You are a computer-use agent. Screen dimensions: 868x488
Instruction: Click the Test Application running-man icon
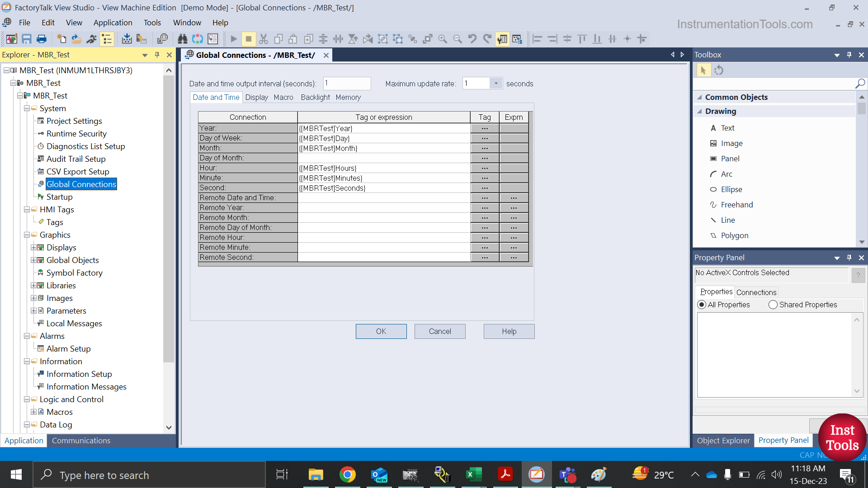click(92, 39)
